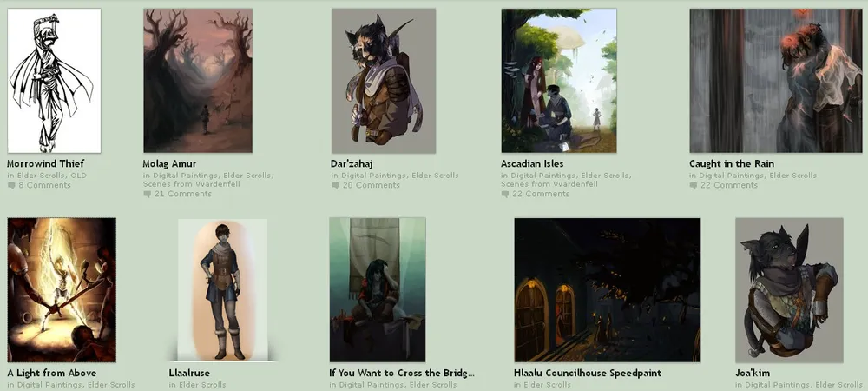Click comment bubble icon beside 20 Comments
This screenshot has height=391, width=868.
point(335,186)
